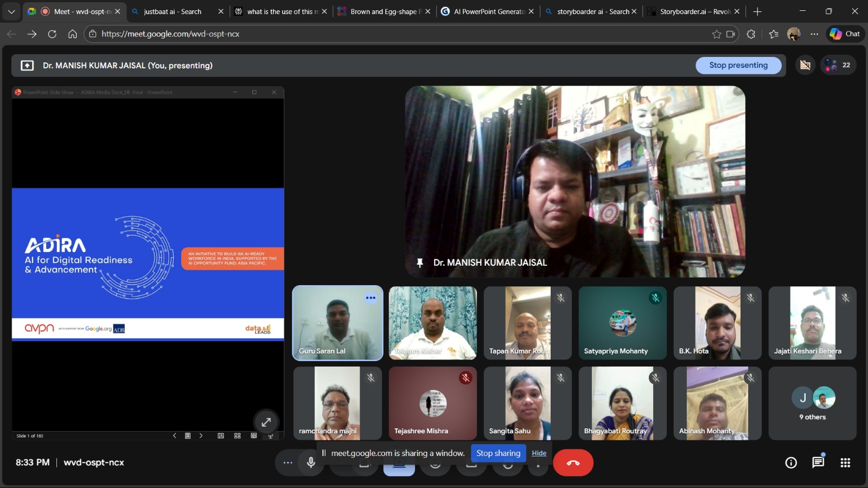Open more options on Guru Saran Lal tile
The image size is (868, 488).
[x=371, y=298]
